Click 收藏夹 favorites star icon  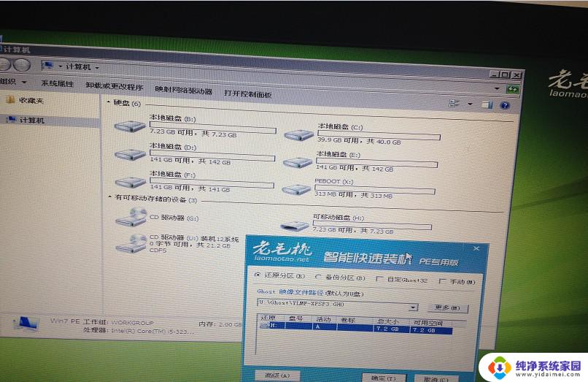coord(10,99)
